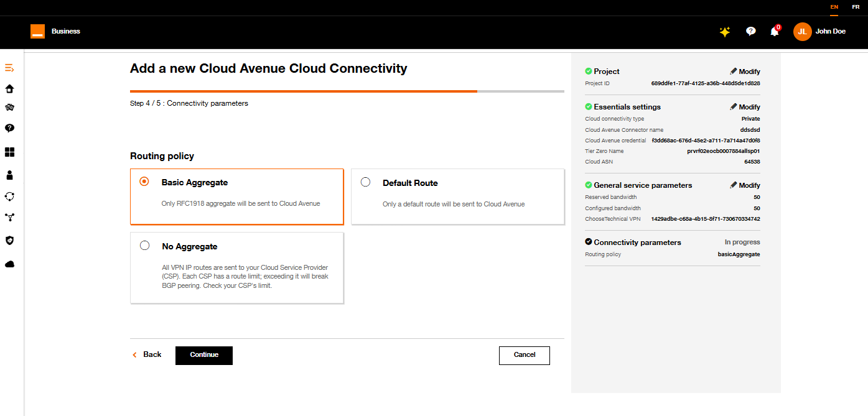Open the cloud icon in sidebar
Screen dimensions: 868x416
click(x=9, y=264)
